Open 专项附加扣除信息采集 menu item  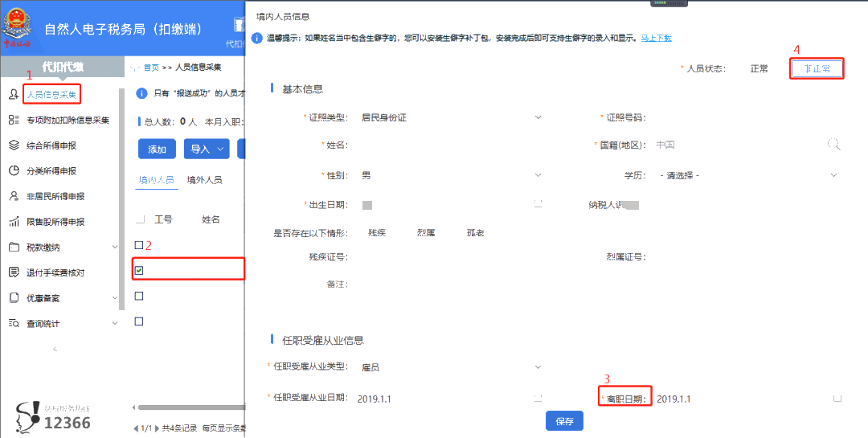point(68,121)
